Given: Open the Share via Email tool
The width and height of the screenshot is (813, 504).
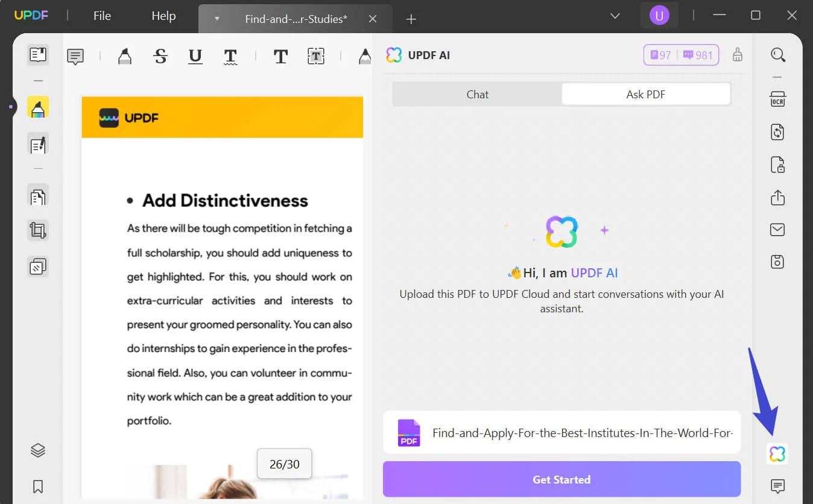Looking at the screenshot, I should tap(777, 230).
